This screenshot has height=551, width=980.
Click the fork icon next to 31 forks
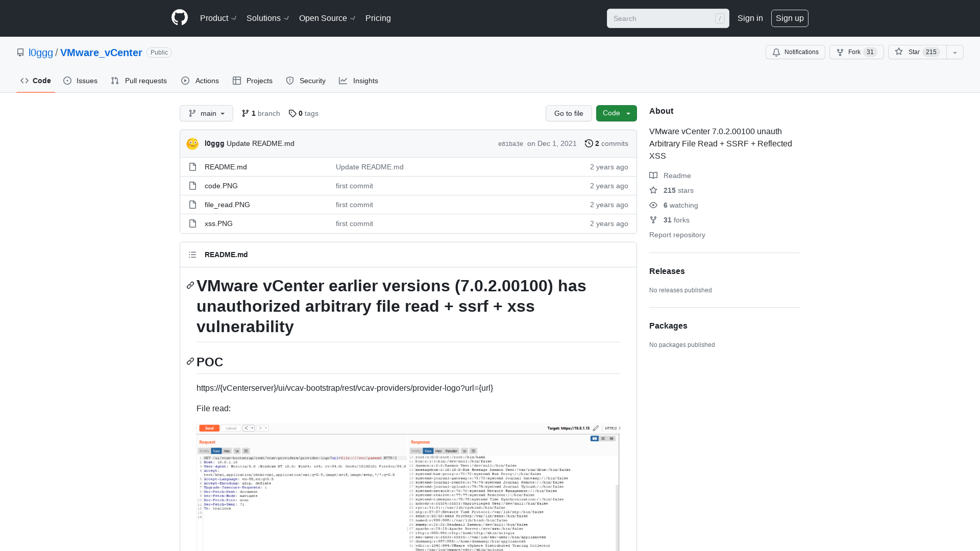(x=653, y=220)
